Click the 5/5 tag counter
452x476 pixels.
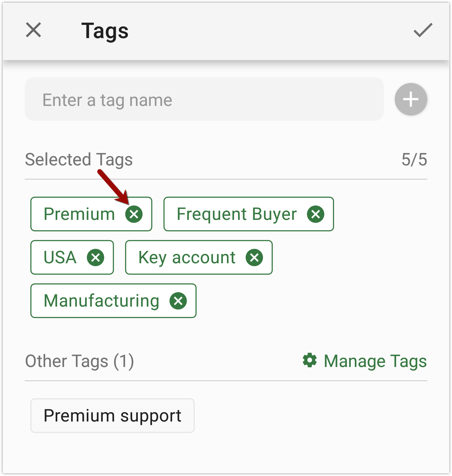(x=414, y=160)
